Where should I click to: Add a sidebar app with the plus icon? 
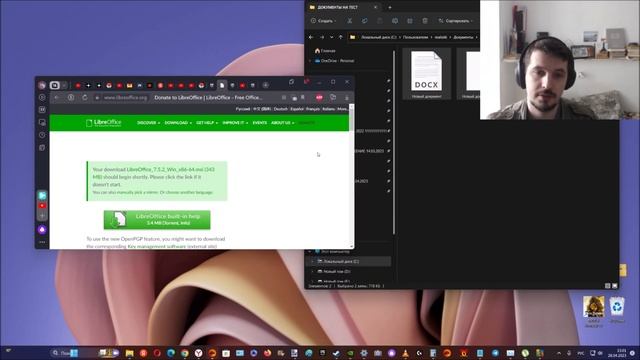click(x=42, y=216)
